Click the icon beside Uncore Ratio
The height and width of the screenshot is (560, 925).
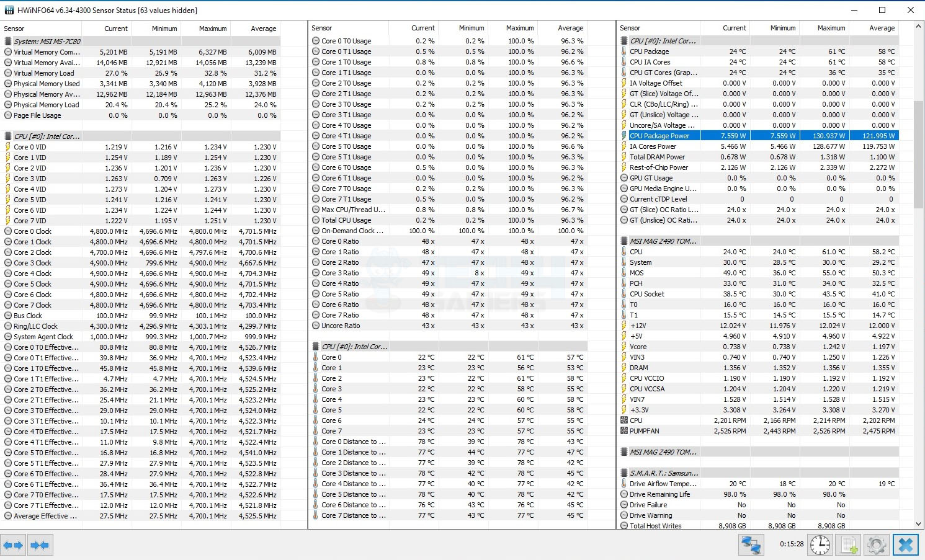[316, 326]
